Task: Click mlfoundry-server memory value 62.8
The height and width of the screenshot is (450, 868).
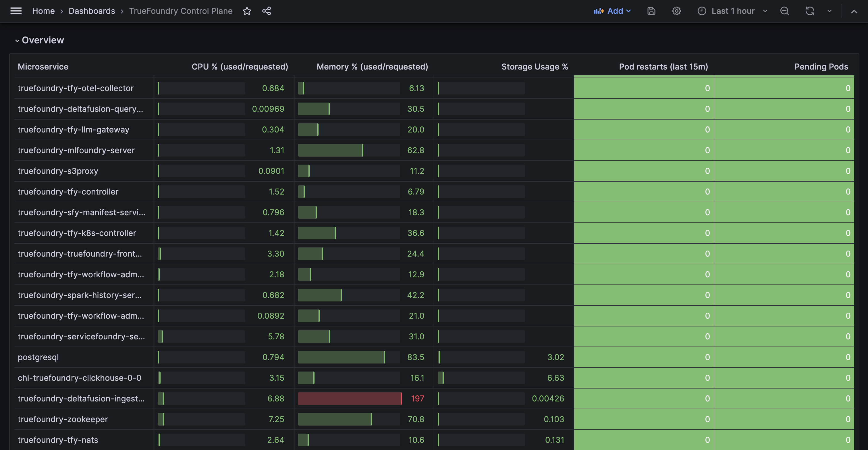Action: pos(415,150)
